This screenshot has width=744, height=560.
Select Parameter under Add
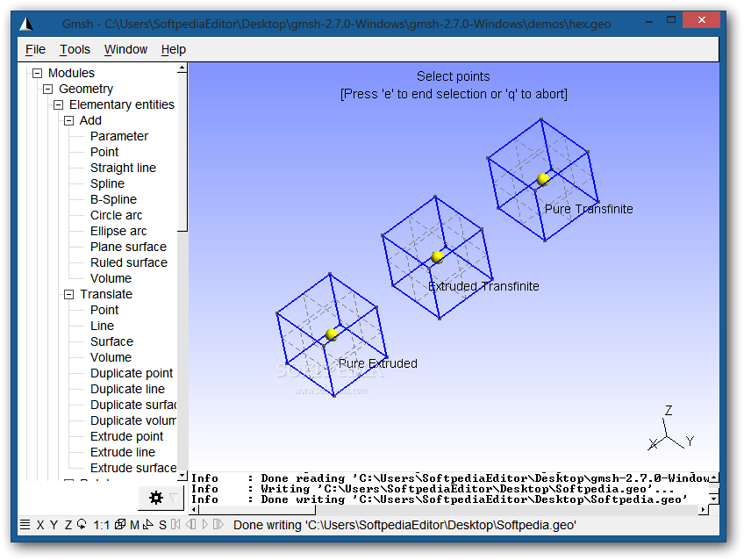click(x=119, y=136)
